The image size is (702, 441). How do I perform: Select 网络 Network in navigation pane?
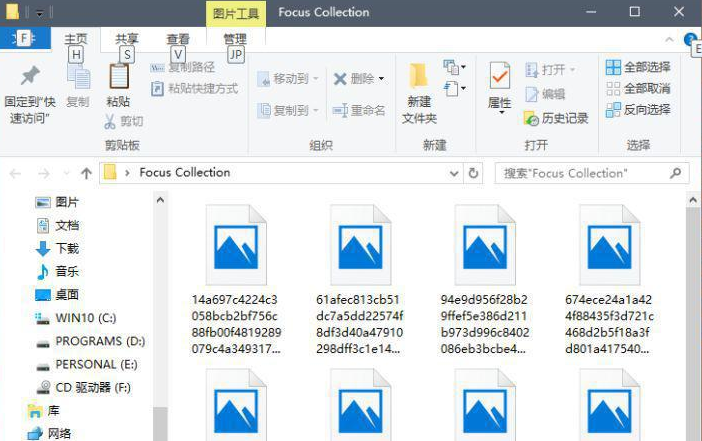49,433
